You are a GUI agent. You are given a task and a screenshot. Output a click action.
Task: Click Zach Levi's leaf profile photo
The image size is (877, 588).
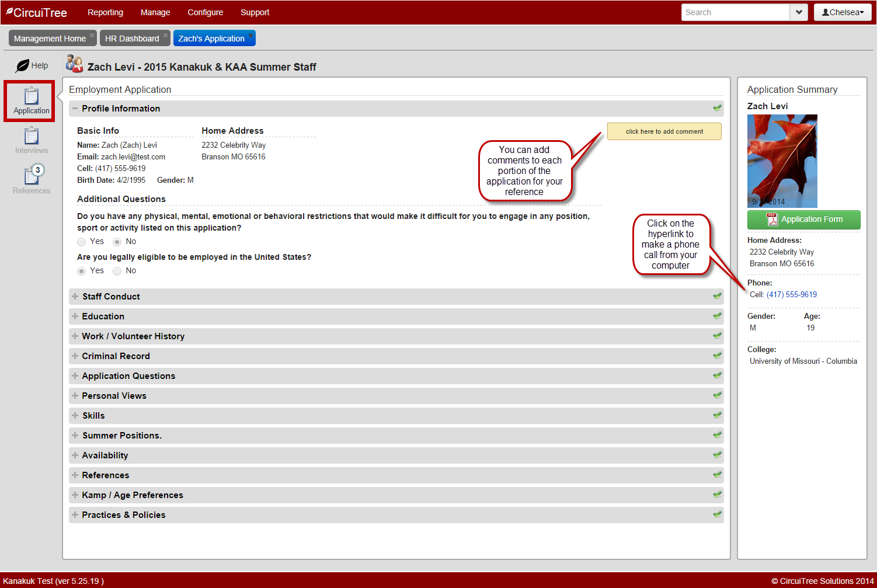(x=782, y=161)
